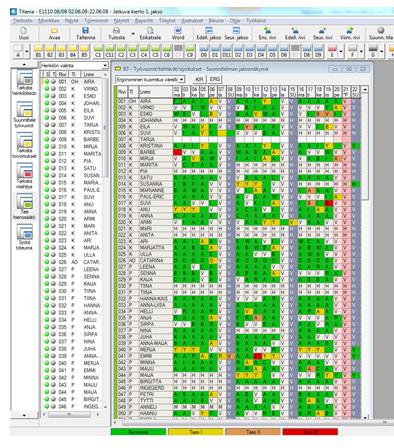Viewport: 394px width, 448px height.
Task: Toggle green status light for 001 AIRA
Action: click(x=47, y=81)
